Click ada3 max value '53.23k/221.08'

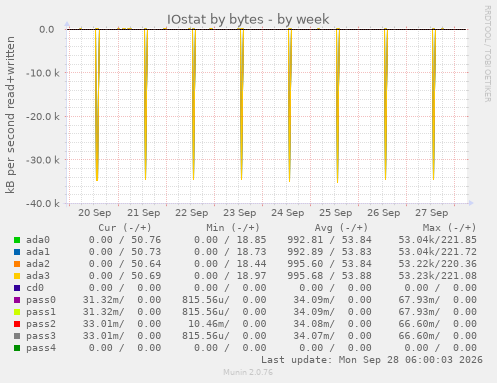(x=437, y=276)
